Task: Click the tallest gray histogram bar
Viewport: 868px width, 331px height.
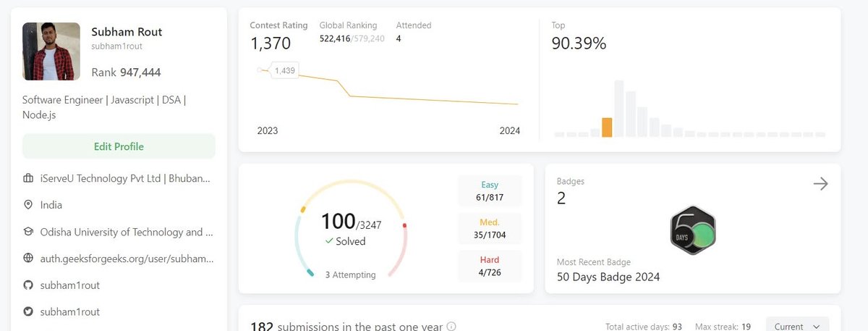Action: tap(619, 108)
